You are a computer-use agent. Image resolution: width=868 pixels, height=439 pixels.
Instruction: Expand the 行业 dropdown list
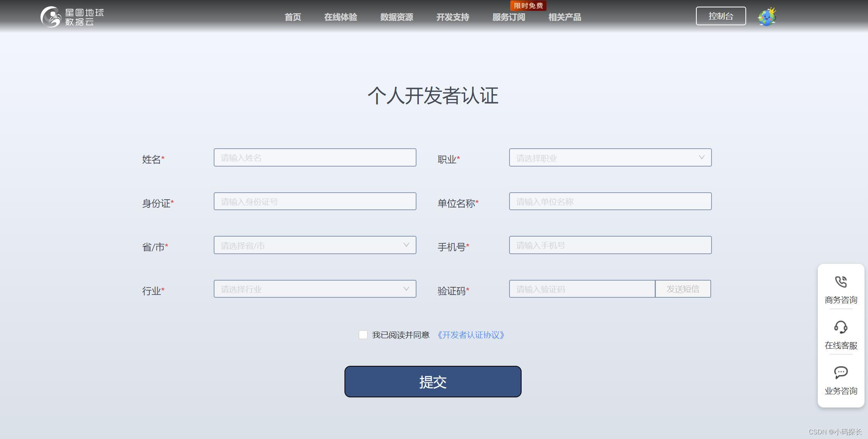click(x=315, y=289)
